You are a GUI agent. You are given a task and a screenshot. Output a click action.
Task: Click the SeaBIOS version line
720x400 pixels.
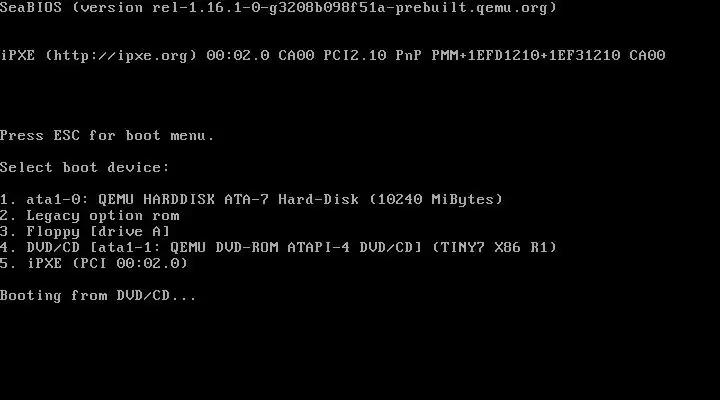coord(278,8)
